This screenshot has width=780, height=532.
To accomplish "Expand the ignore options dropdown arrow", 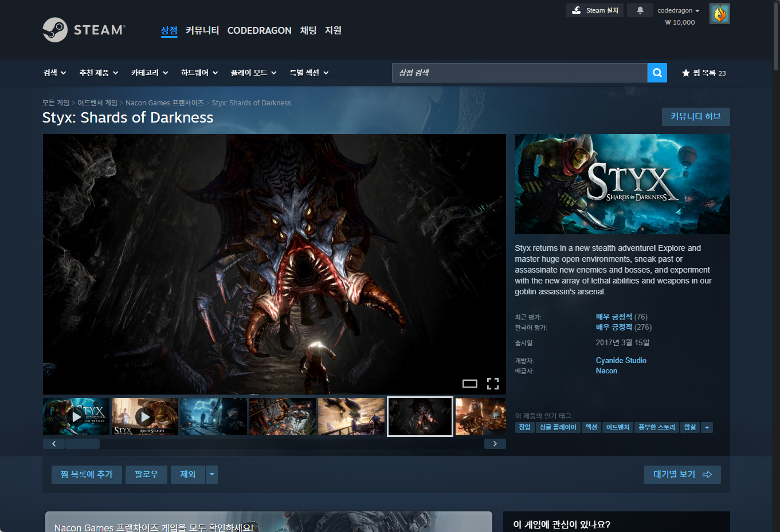I will [212, 474].
